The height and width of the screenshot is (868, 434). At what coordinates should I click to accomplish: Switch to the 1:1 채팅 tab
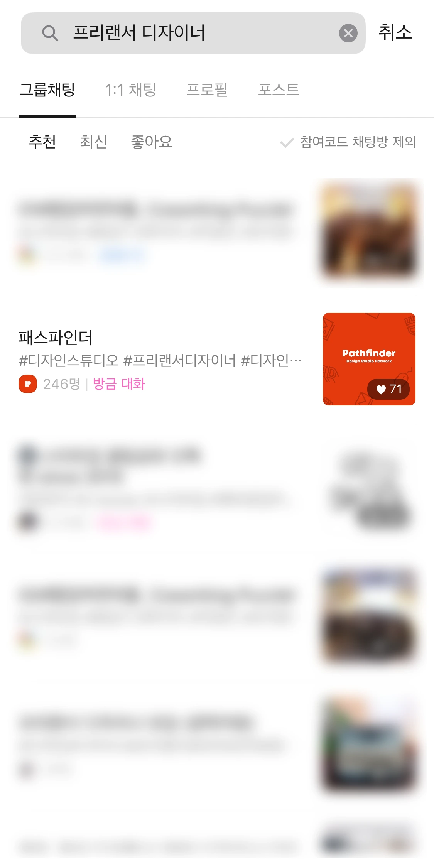pyautogui.click(x=131, y=90)
